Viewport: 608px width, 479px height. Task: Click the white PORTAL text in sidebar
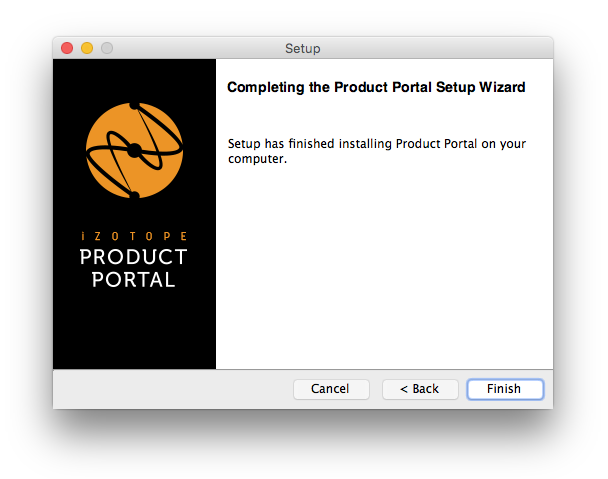(134, 280)
